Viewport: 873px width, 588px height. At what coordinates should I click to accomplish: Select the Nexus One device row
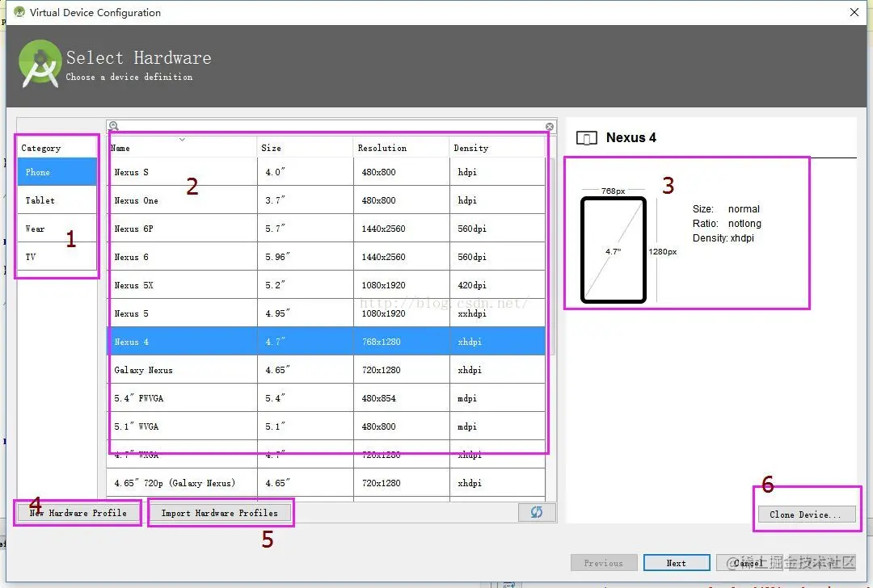point(326,200)
